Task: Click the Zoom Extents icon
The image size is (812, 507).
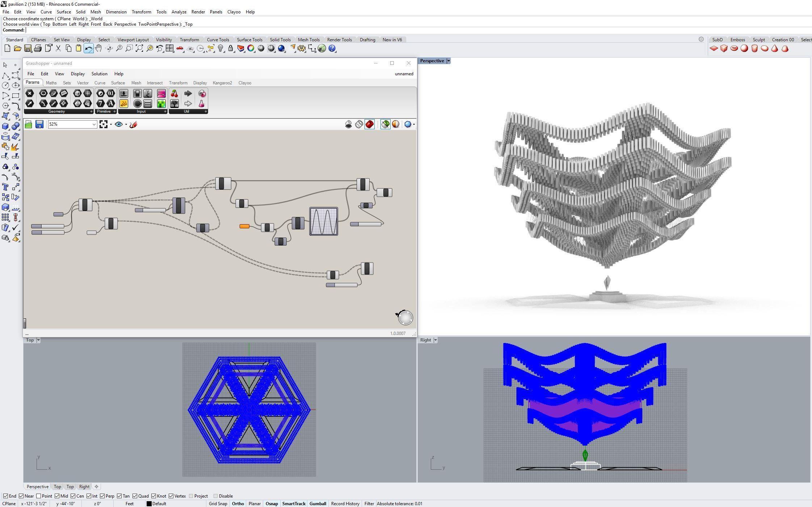Action: (x=139, y=49)
